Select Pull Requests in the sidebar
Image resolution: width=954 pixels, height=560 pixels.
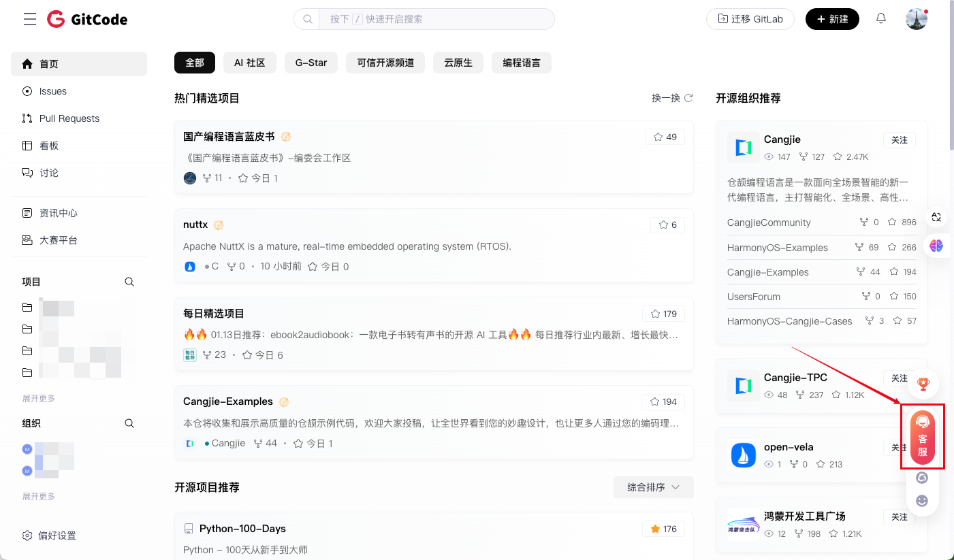pos(69,118)
